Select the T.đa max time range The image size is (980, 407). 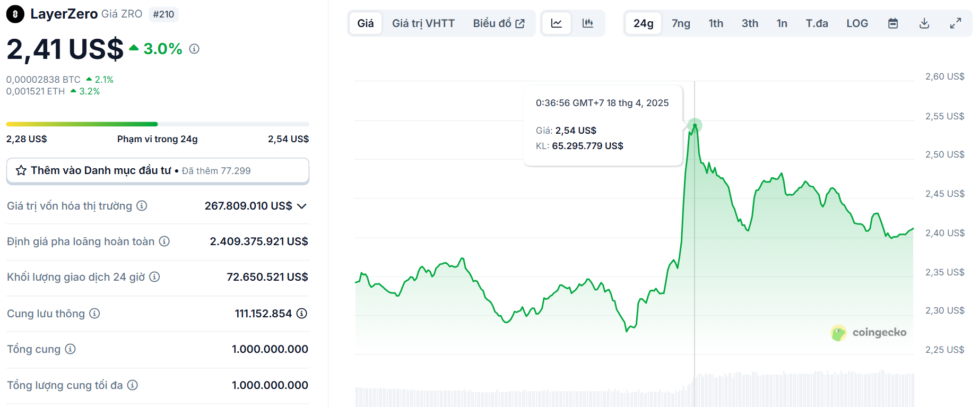tap(817, 23)
